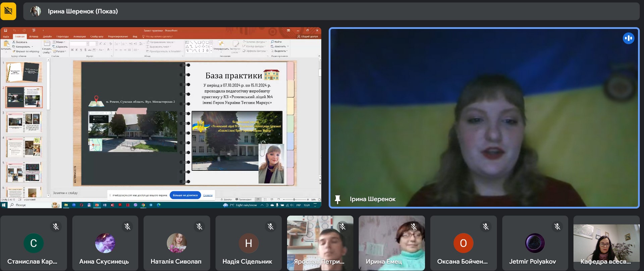Open Google Chrome from the taskbar
This screenshot has height=271, width=644.
143,205
